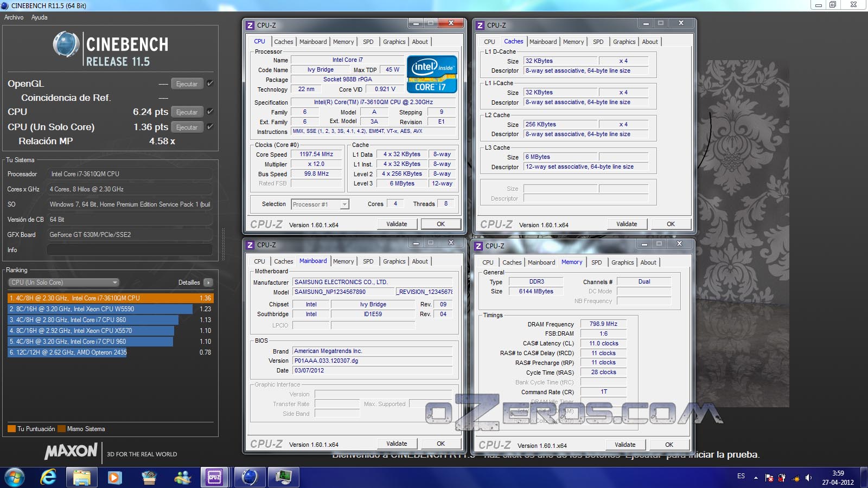Click the ES language indicator in taskbar
Screen dimensions: 868x488
pyautogui.click(x=741, y=476)
